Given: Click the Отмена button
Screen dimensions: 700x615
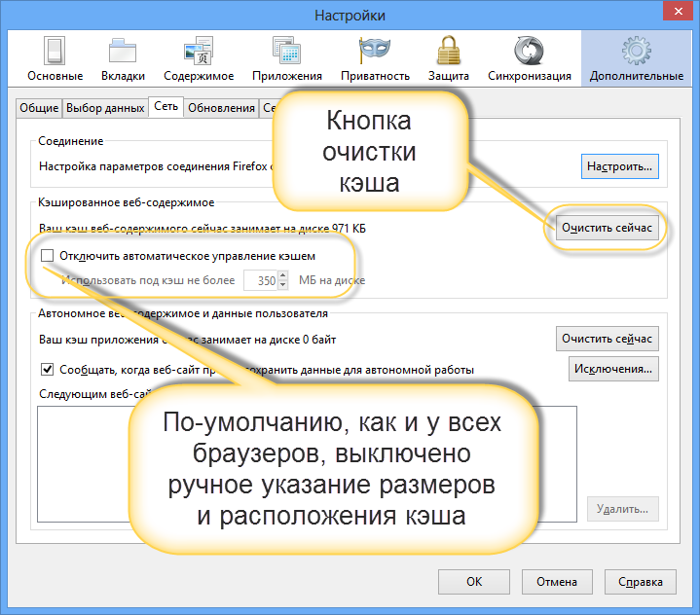Looking at the screenshot, I should tap(557, 582).
